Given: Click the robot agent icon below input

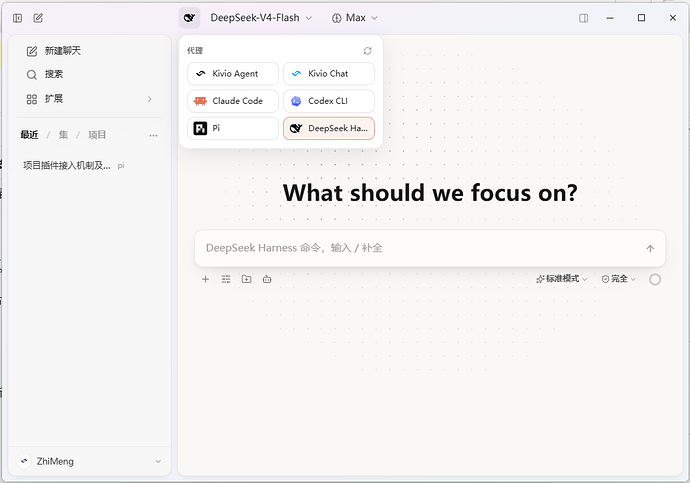Looking at the screenshot, I should point(267,279).
